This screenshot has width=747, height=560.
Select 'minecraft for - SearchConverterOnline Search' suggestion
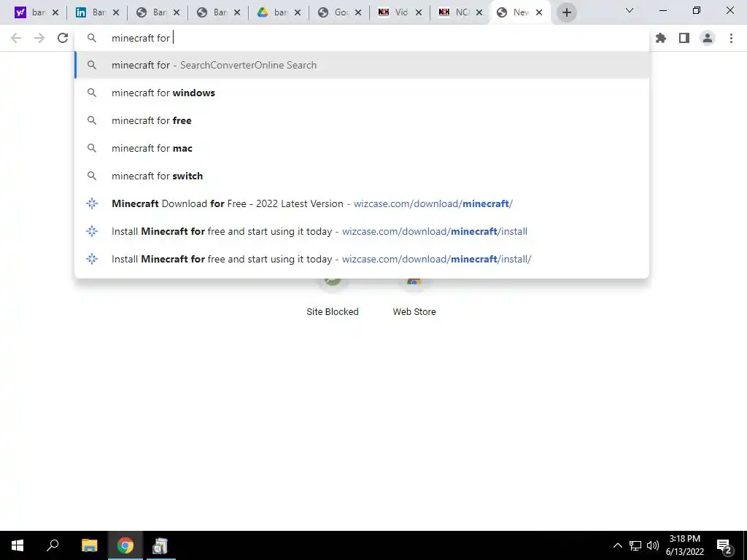coord(362,65)
